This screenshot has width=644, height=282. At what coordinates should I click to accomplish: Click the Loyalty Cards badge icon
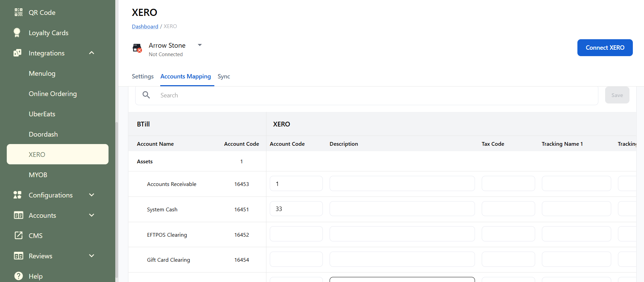[17, 32]
